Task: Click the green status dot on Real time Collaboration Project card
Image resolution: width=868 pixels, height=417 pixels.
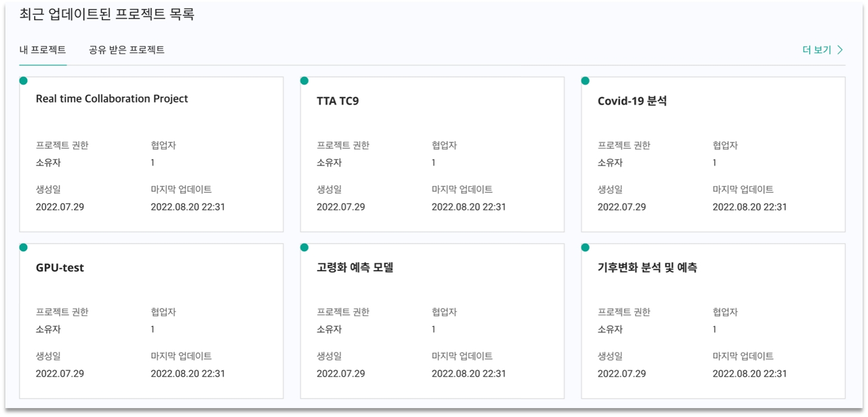Action: pos(23,81)
